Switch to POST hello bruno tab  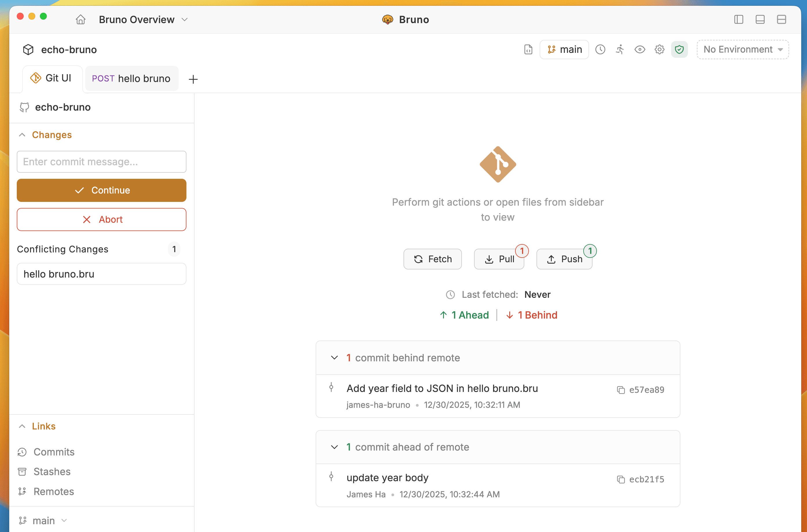(132, 79)
